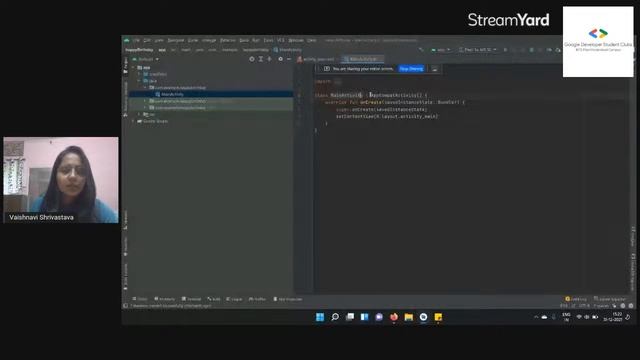This screenshot has width=640, height=360.
Task: Hide the screen sharing notification bar
Action: pos(434,69)
